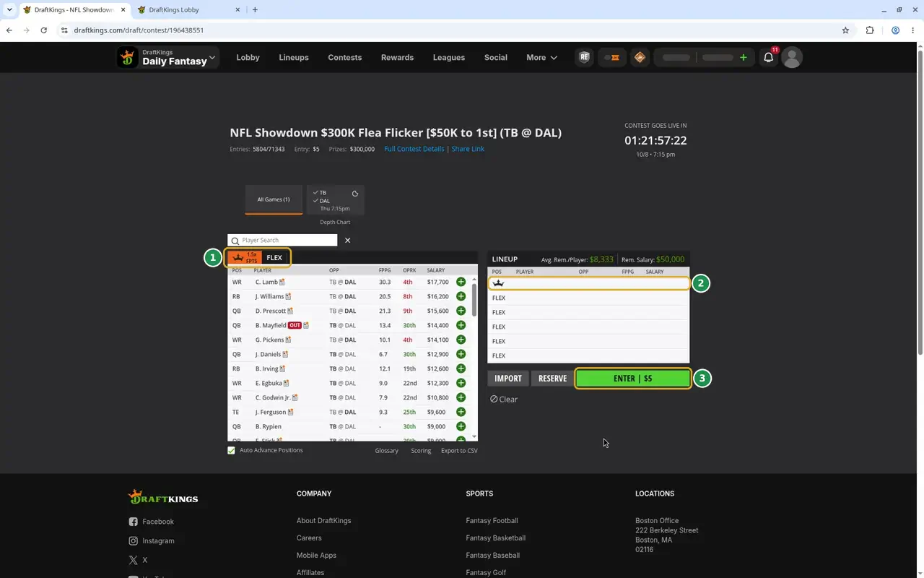
Task: Expand the More navigation menu
Action: pos(541,58)
